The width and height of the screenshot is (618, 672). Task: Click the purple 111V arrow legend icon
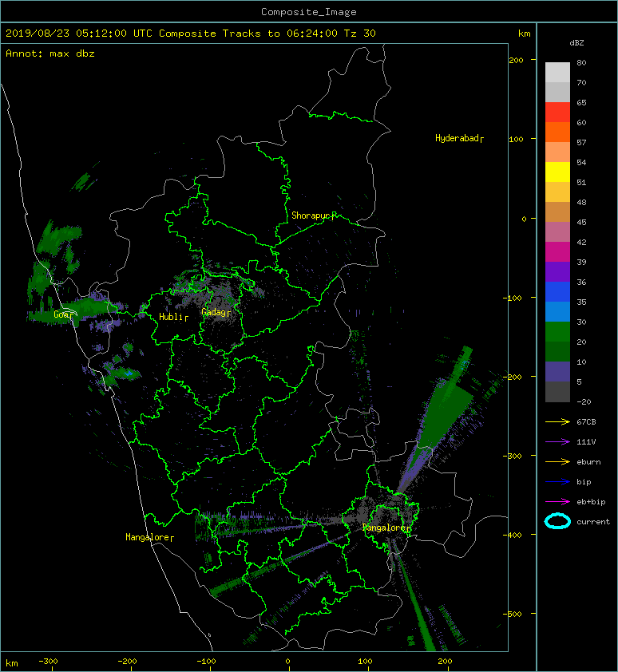[557, 442]
